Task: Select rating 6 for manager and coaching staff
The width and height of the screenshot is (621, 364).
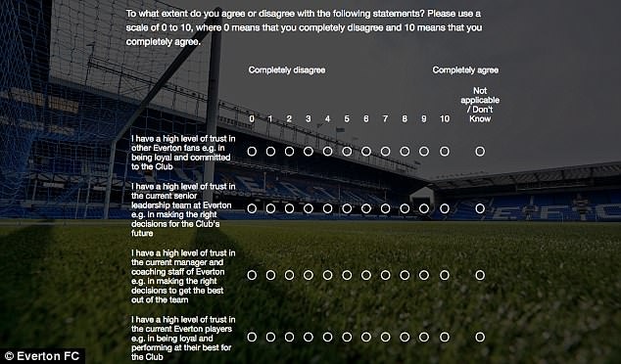Action: 366,275
